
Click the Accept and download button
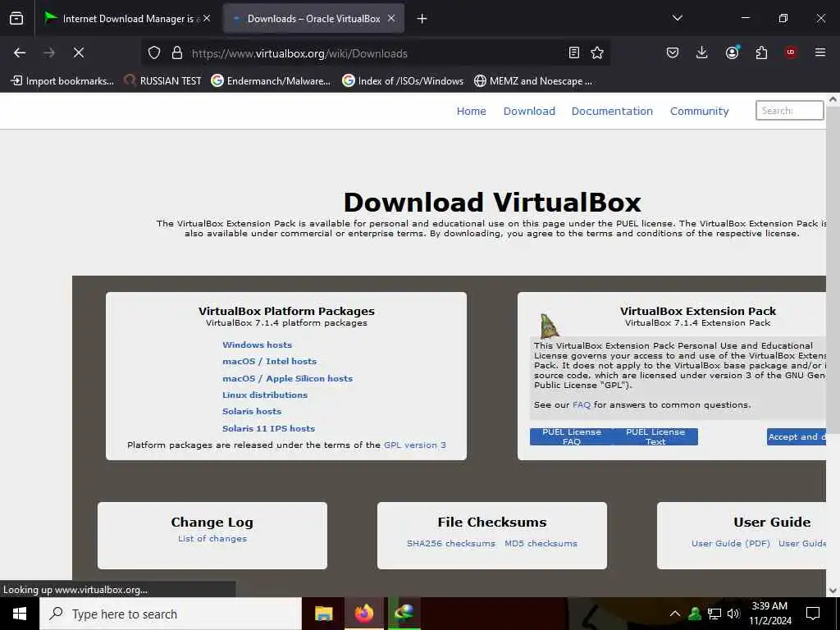coord(797,436)
